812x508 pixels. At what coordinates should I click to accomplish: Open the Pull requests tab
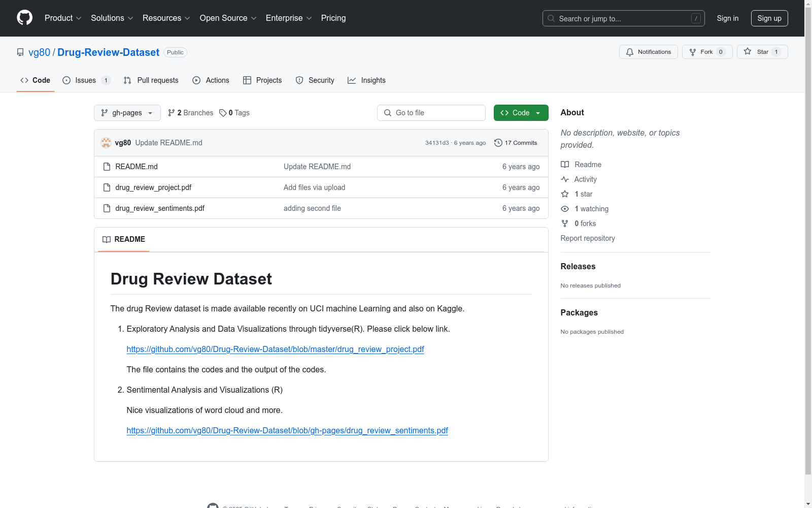point(151,80)
